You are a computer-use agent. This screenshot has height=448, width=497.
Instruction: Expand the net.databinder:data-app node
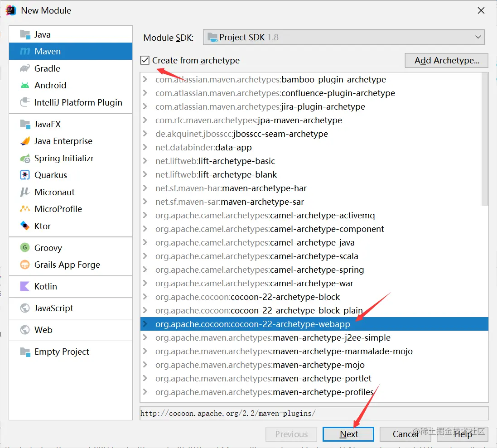pos(145,147)
